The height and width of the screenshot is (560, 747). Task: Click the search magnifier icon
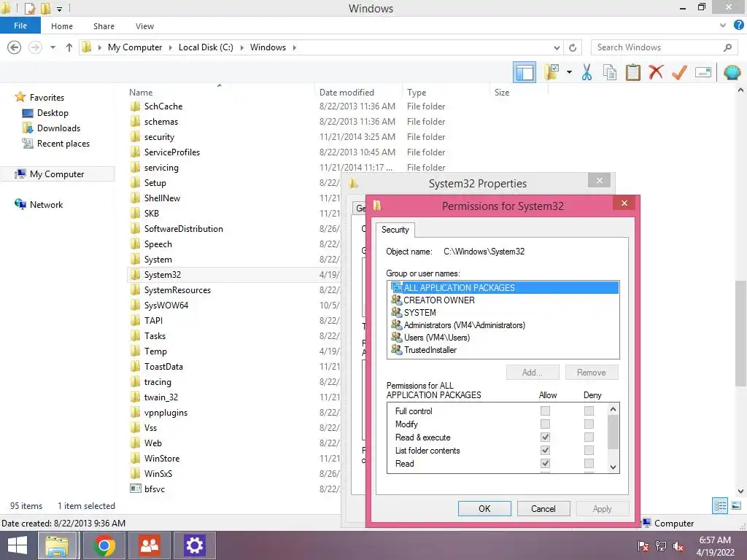tap(727, 47)
